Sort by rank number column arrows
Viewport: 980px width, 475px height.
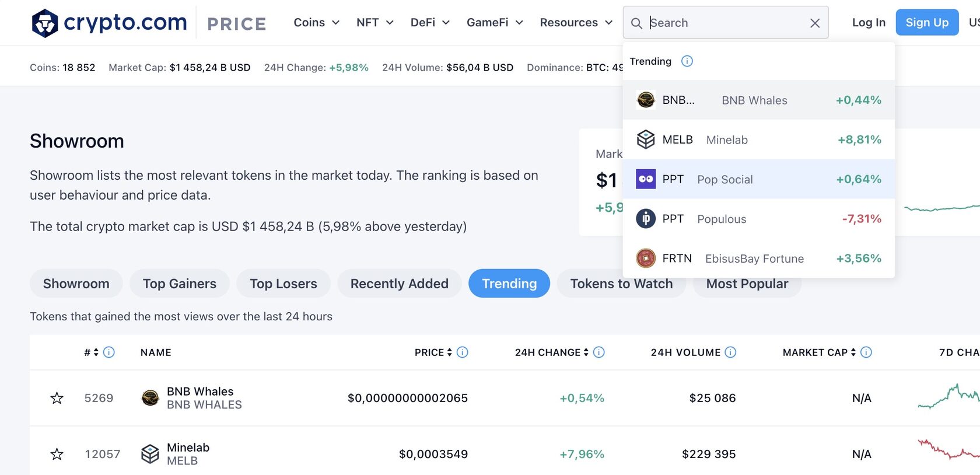click(96, 352)
